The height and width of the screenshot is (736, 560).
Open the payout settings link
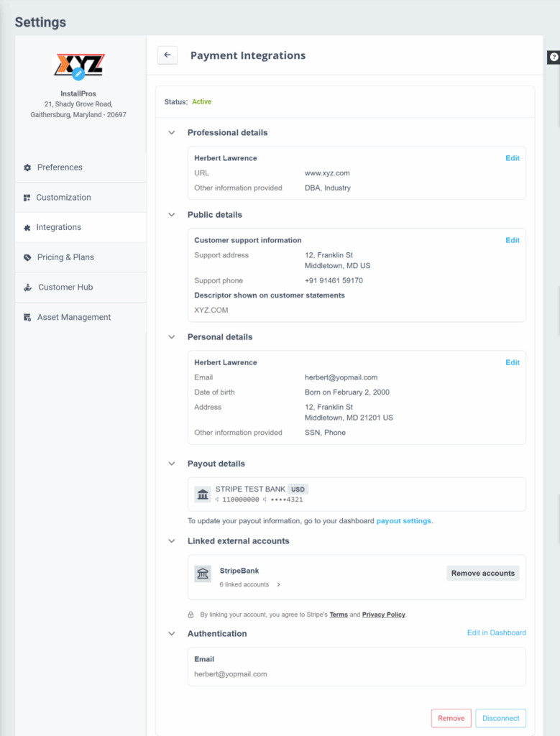tap(404, 521)
